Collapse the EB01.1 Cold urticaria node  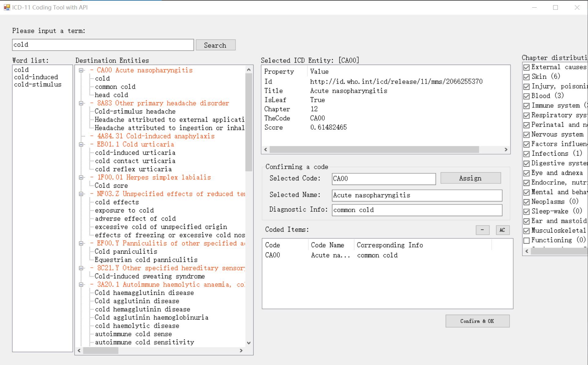pos(81,144)
